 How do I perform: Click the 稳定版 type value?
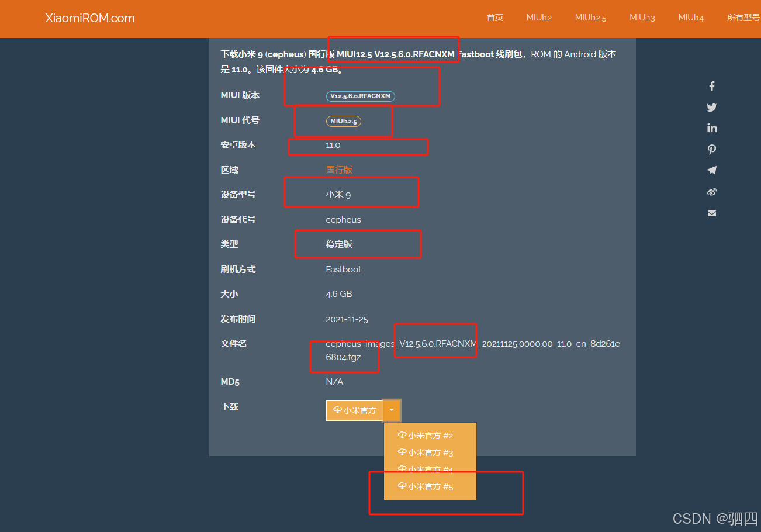click(339, 244)
